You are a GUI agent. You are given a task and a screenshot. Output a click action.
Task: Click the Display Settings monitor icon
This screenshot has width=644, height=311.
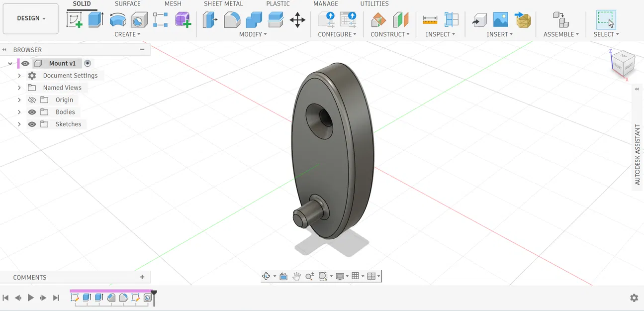click(x=340, y=276)
